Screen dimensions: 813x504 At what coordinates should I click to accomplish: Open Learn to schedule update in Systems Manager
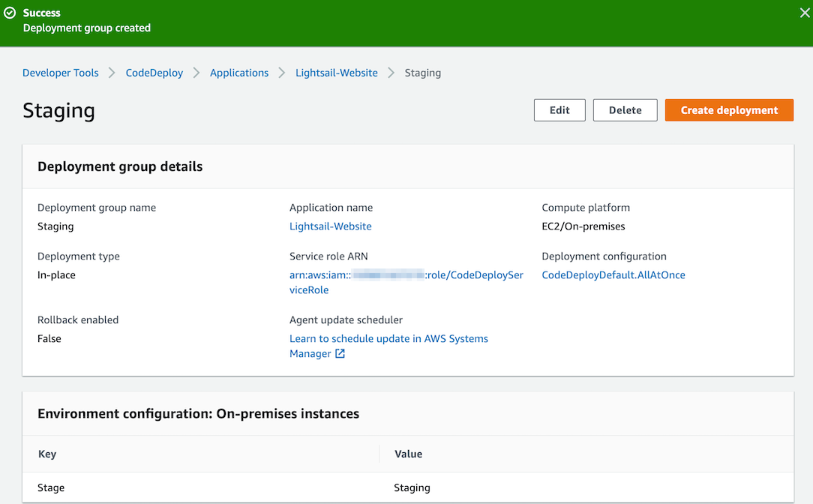(388, 346)
